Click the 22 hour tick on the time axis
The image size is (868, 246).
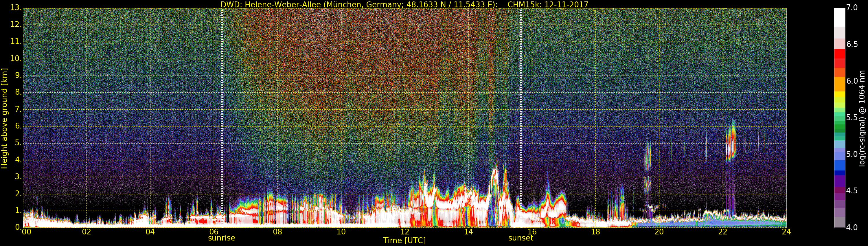click(723, 232)
